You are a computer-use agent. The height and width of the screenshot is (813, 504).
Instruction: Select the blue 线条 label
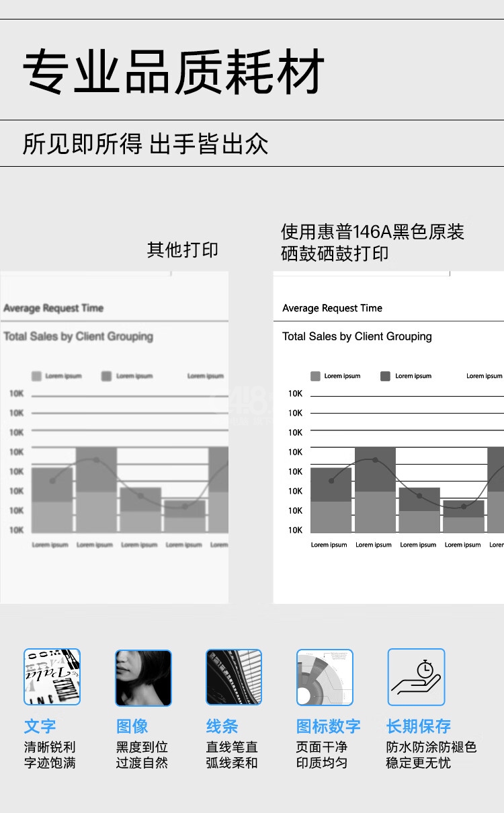point(222,726)
